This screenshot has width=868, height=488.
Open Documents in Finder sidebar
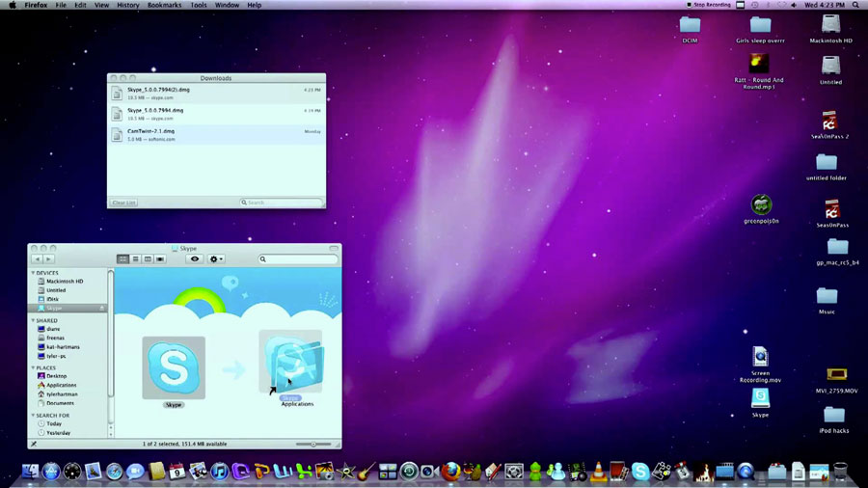[60, 403]
